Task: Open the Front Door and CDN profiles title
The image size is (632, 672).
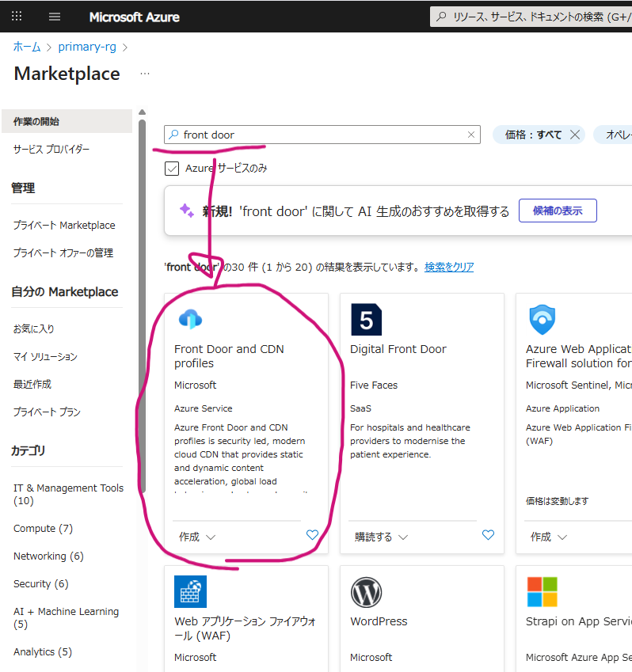Action: click(229, 356)
